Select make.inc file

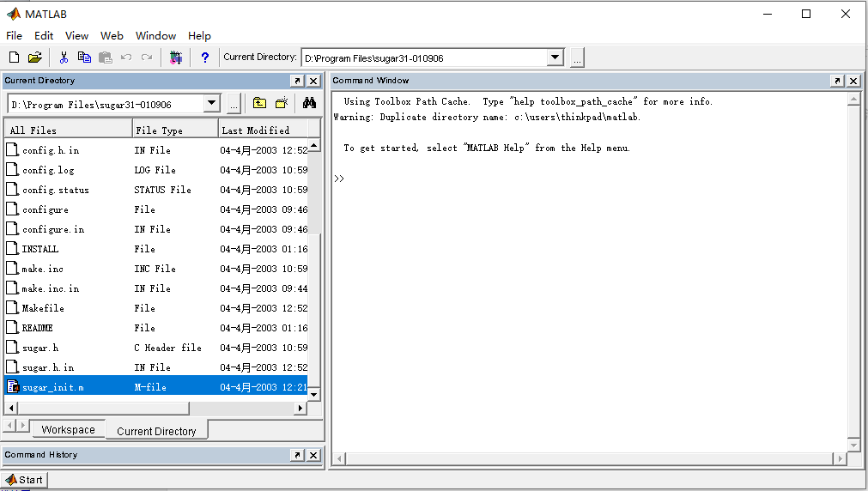tap(156, 269)
